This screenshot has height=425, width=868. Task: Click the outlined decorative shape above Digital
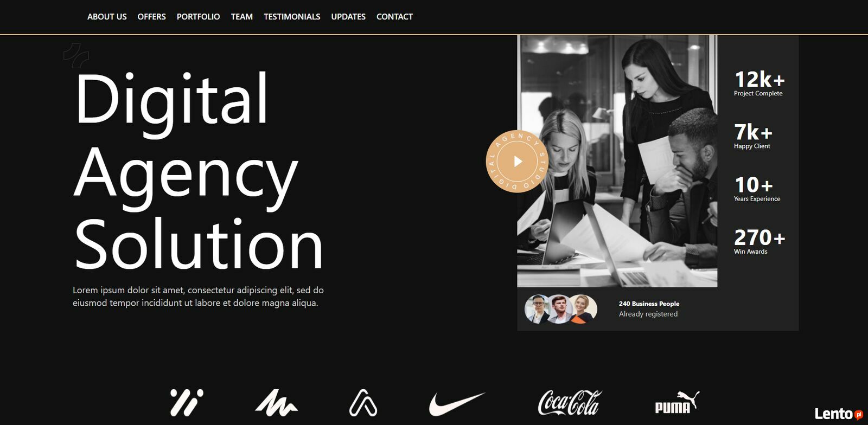(x=76, y=55)
